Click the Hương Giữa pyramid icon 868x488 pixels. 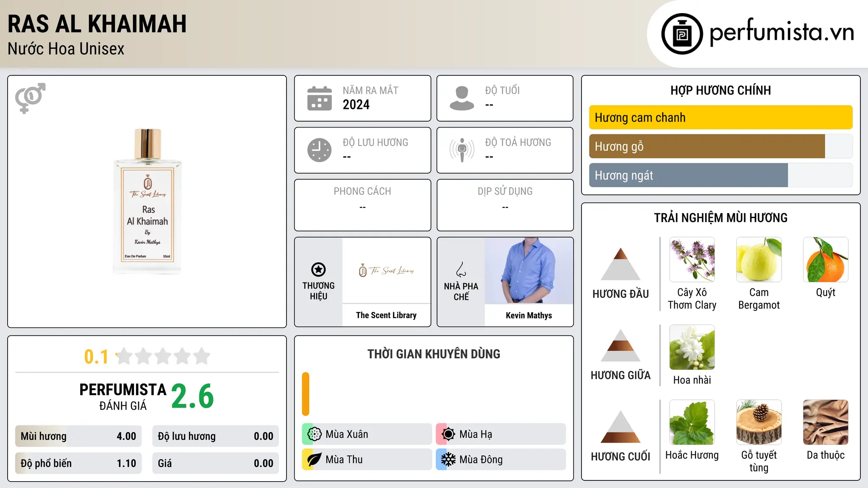point(620,345)
